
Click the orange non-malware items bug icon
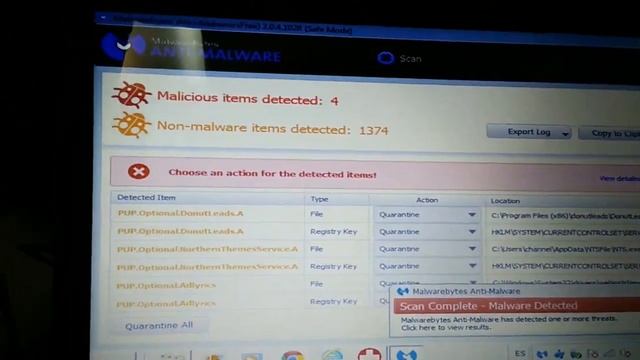pyautogui.click(x=131, y=124)
